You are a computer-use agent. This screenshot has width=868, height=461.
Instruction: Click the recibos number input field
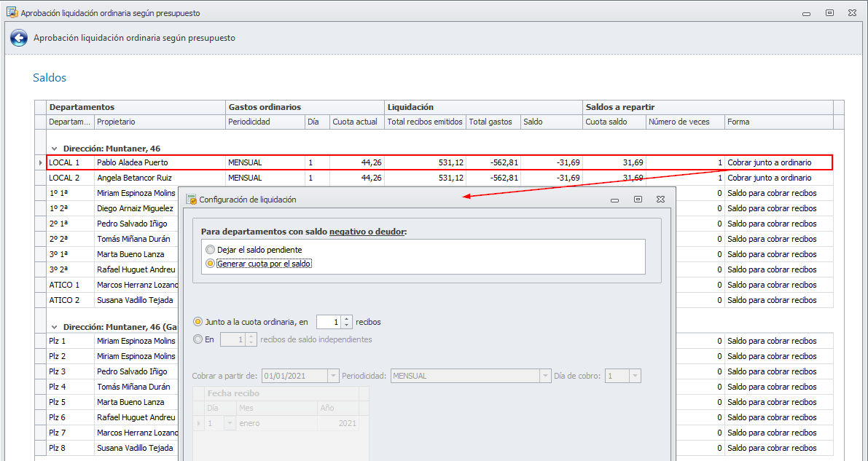point(329,322)
